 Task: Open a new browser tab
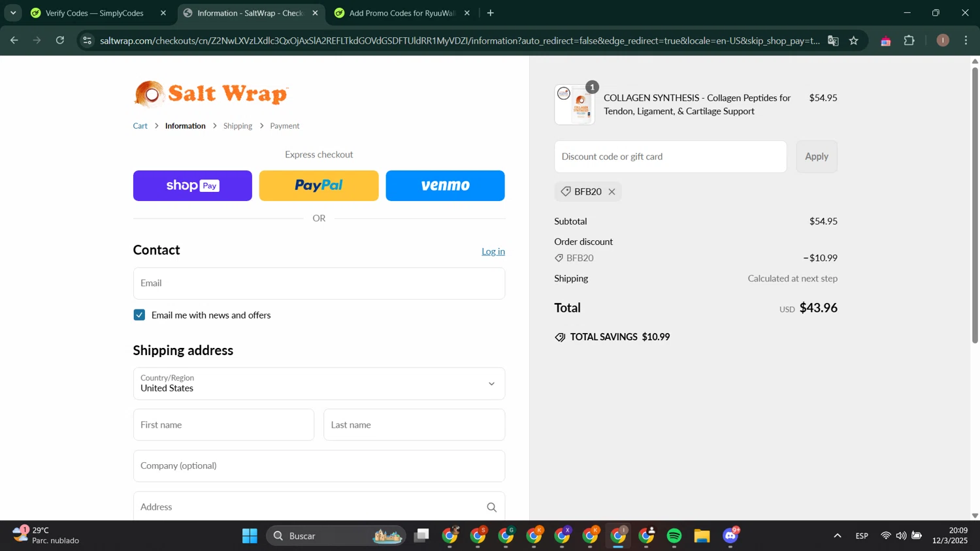coord(491,13)
